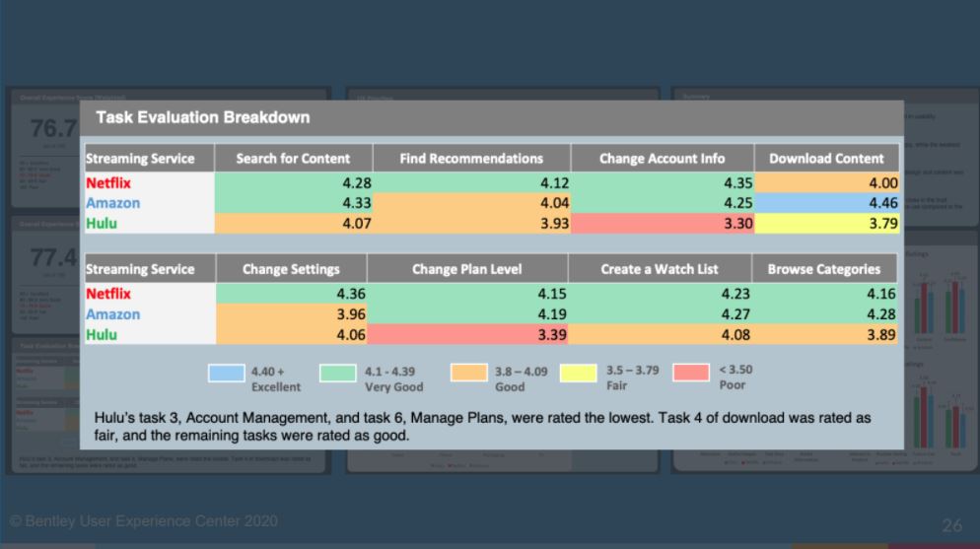Click Amazon Browse Categories value 4.28
The width and height of the screenshot is (980, 549).
tap(881, 314)
